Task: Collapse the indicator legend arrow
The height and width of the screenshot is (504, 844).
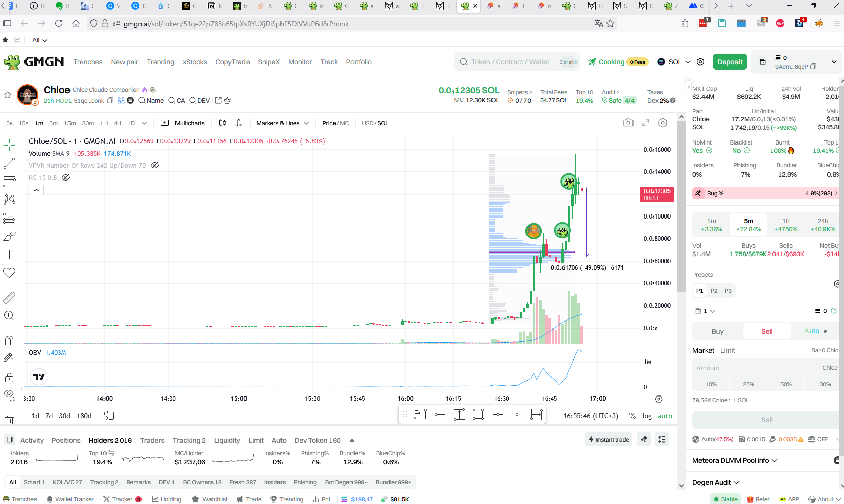Action: 36,190
